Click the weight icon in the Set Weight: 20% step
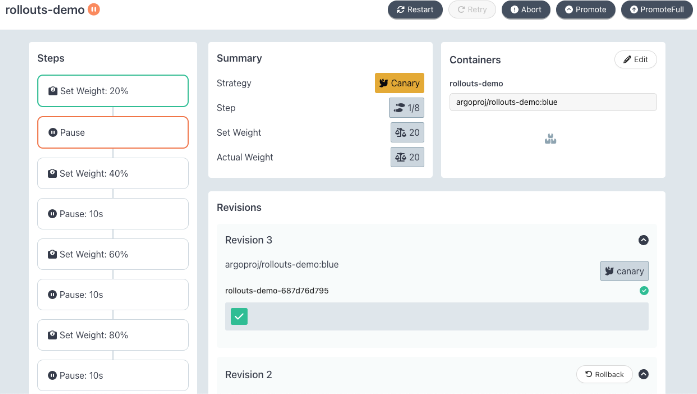697x394 pixels. (53, 91)
